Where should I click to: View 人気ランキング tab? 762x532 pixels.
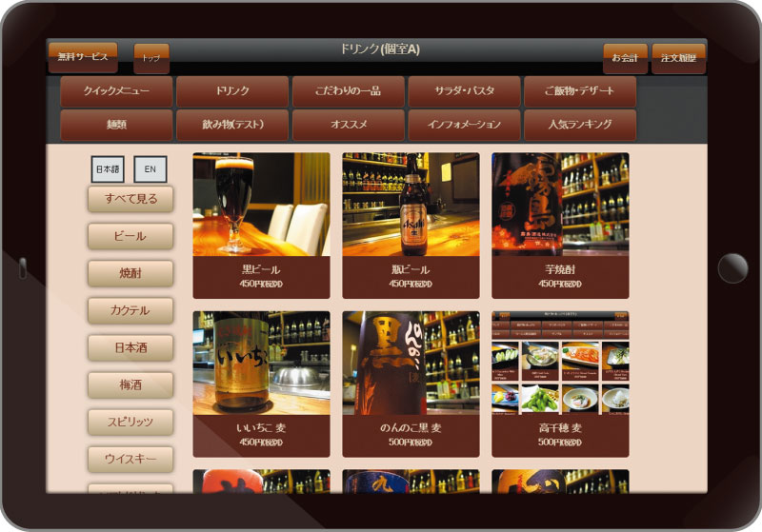pos(580,125)
